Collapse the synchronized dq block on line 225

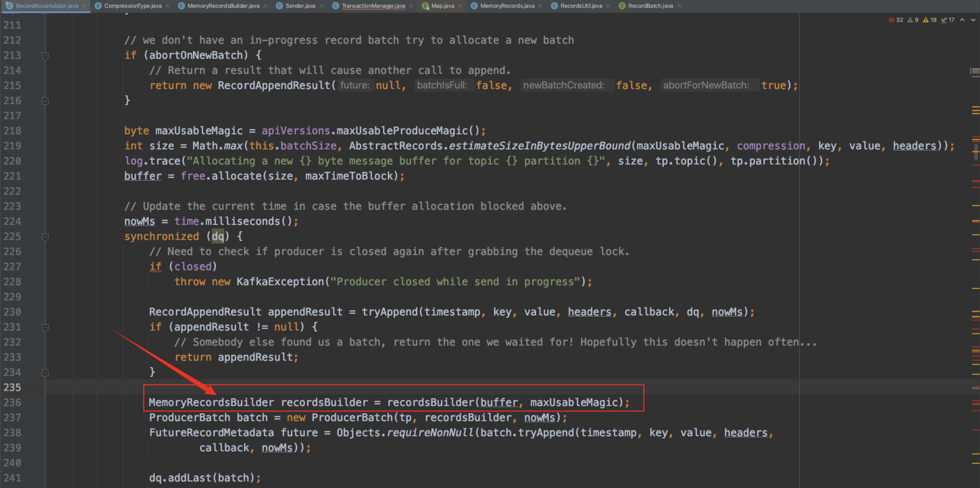(x=45, y=237)
